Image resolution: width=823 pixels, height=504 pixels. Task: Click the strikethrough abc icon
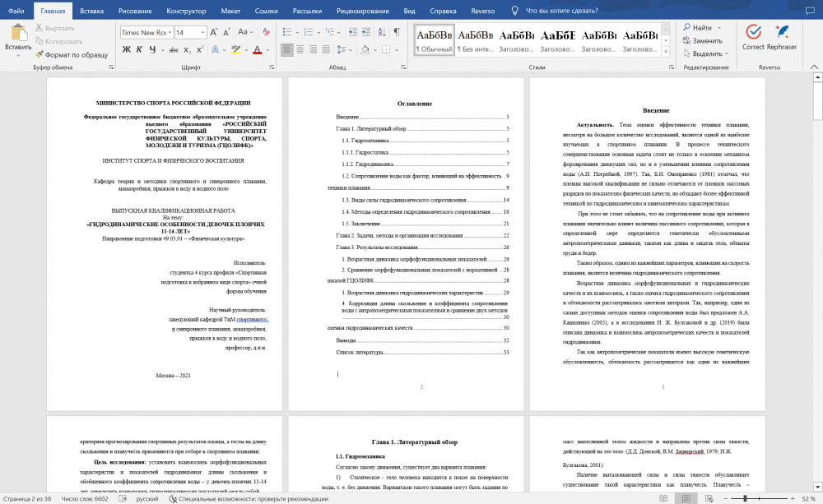click(173, 50)
